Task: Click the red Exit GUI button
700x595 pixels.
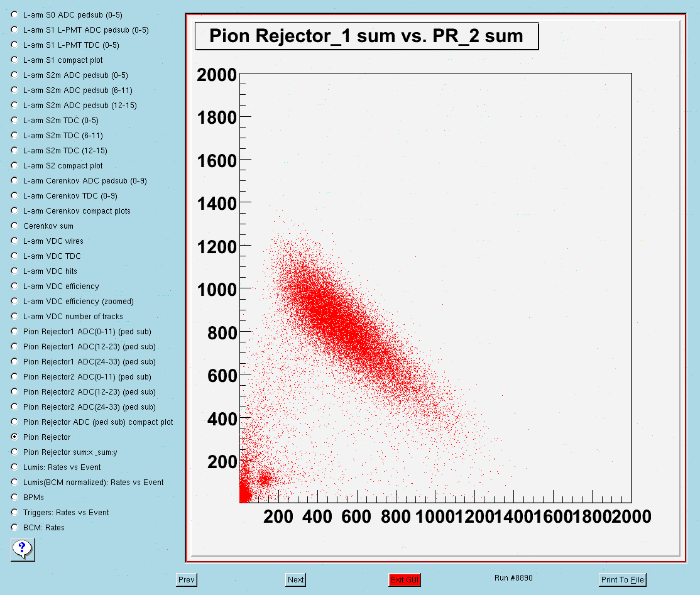Action: [x=405, y=580]
